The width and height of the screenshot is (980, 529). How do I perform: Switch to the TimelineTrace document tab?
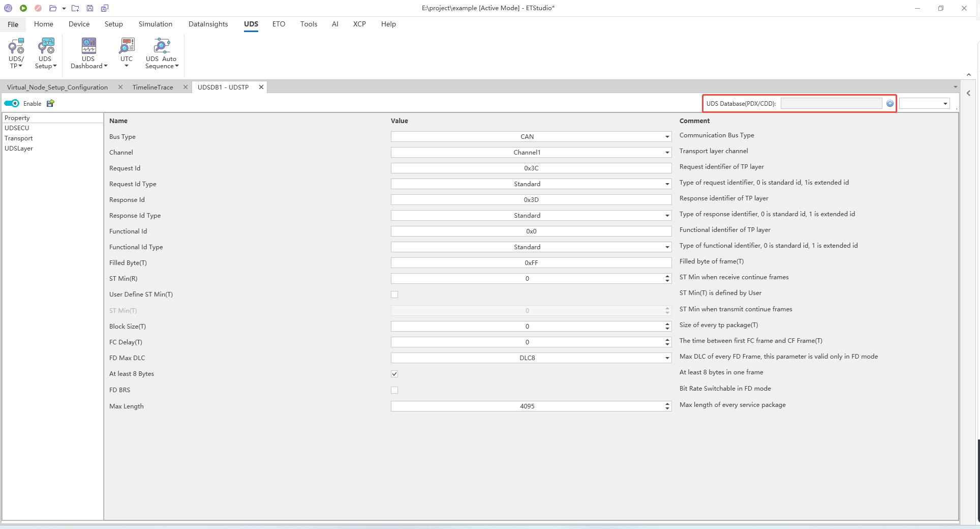(153, 87)
